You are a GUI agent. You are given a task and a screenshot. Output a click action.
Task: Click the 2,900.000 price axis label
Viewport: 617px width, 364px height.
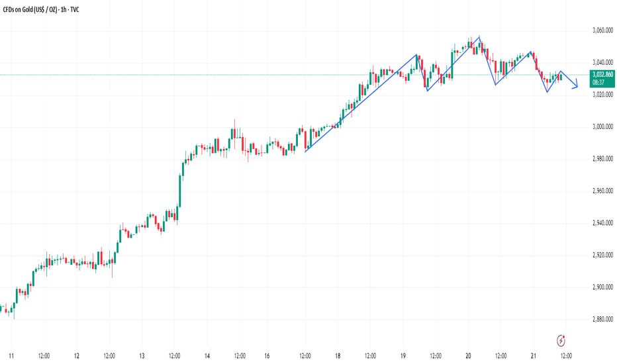(x=603, y=287)
